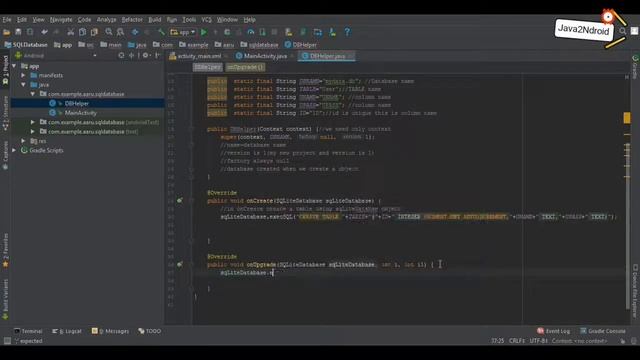Viewport: 640px width, 360px height.
Task: Collapse the java folder
Action: pos(23,84)
